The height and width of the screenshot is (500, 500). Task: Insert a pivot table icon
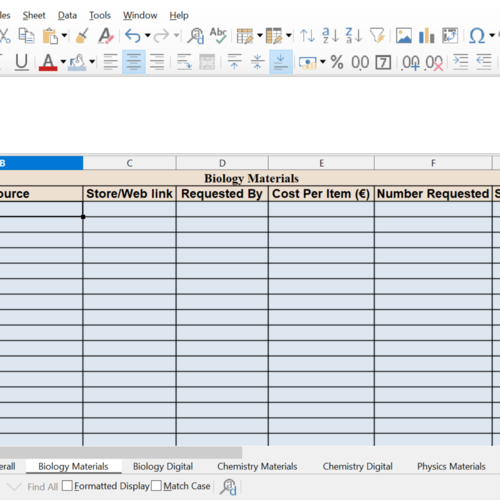[450, 35]
